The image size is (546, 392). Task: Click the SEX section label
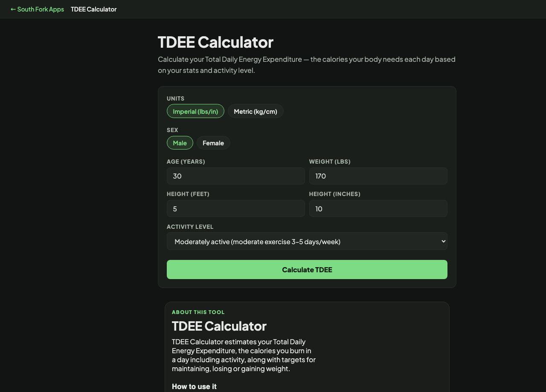pos(172,130)
